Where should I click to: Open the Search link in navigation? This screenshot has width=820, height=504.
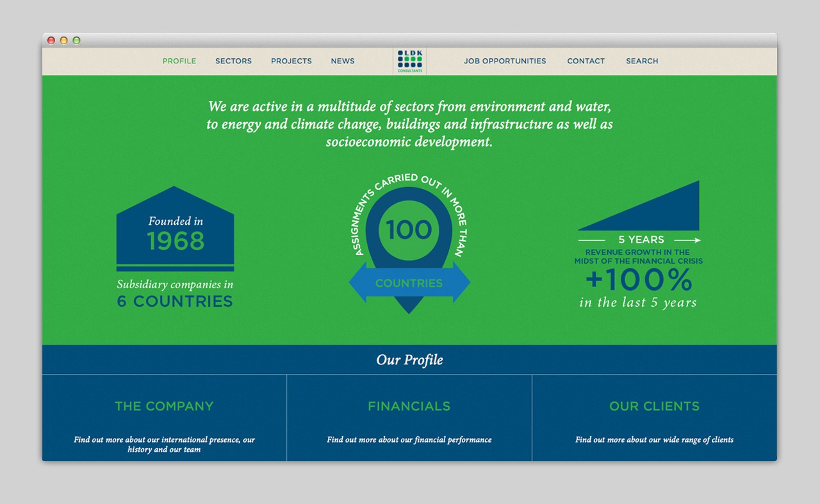pyautogui.click(x=642, y=61)
